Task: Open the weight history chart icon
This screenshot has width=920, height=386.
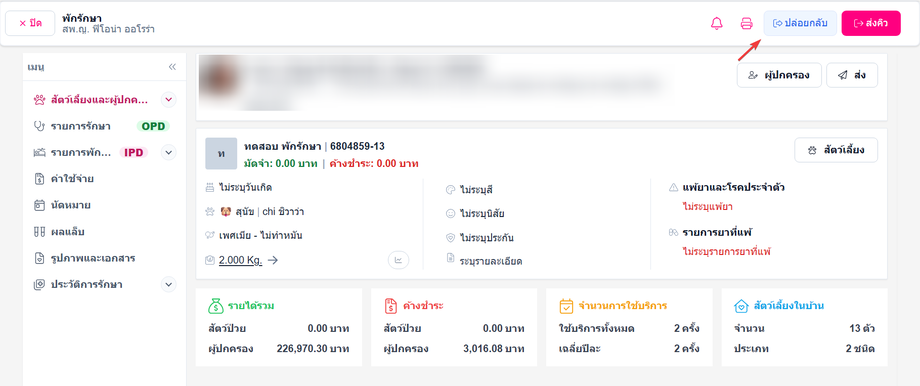Action: tap(398, 260)
